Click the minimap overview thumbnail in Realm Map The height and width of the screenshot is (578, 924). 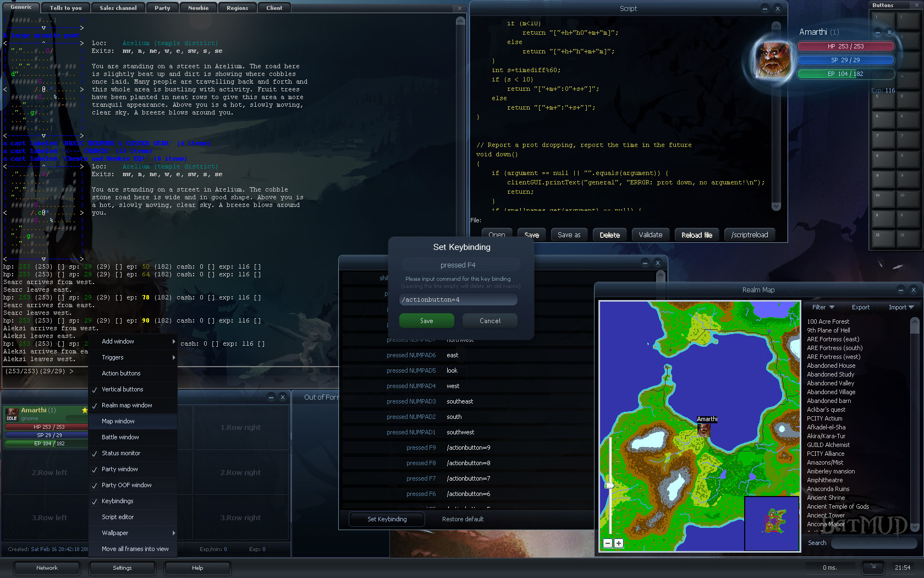coord(772,523)
